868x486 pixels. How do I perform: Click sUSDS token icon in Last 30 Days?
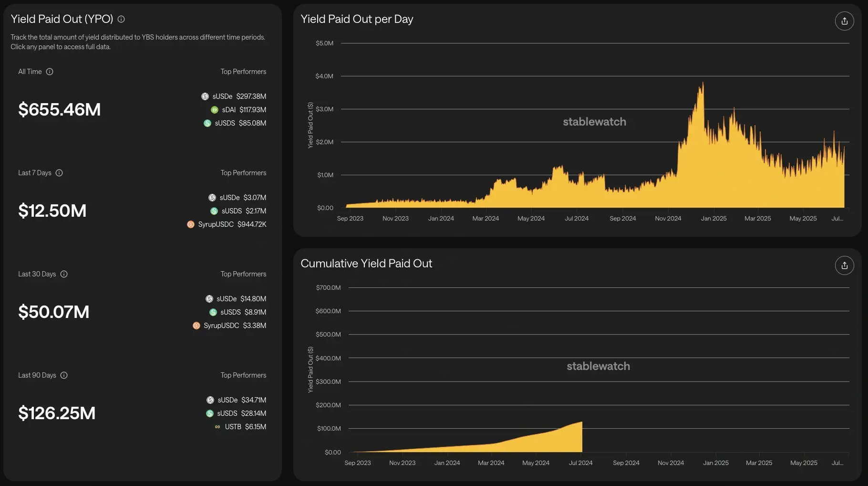(x=213, y=312)
